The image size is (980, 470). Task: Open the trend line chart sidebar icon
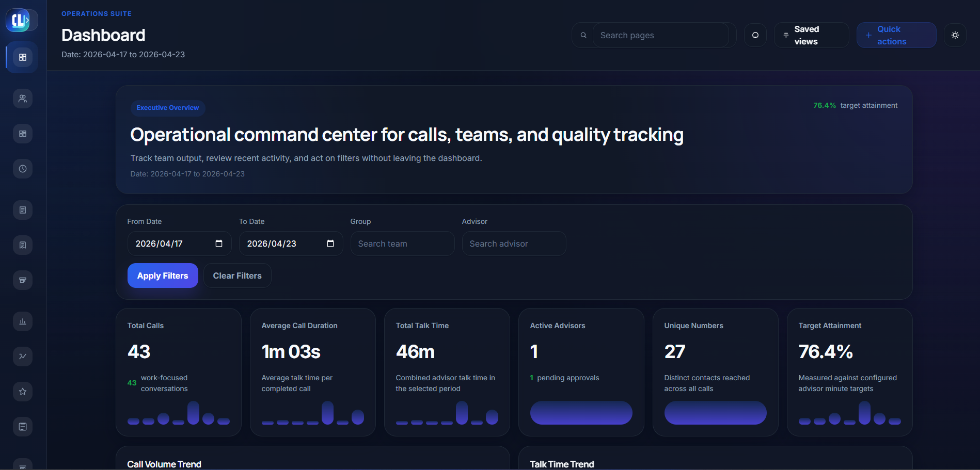[23, 356]
